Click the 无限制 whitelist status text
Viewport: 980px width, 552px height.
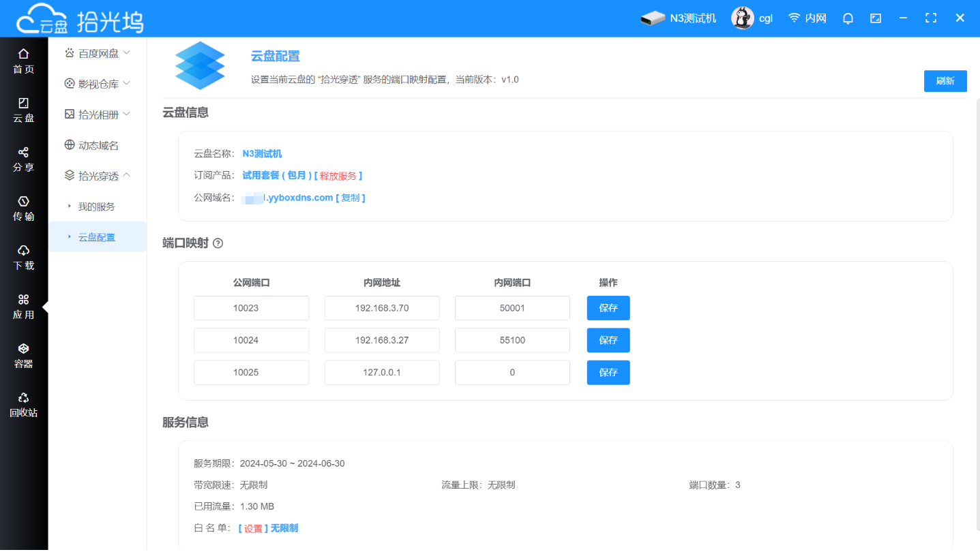click(284, 528)
